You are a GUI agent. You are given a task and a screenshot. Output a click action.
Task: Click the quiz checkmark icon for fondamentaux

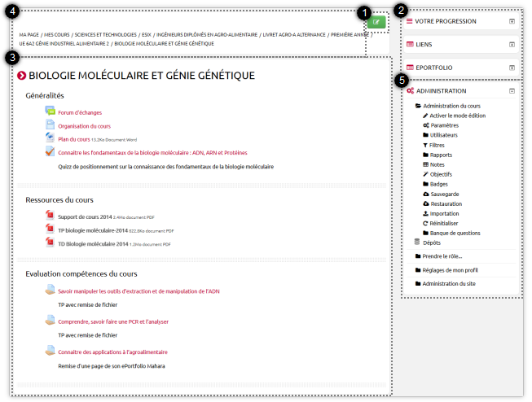[x=51, y=151]
